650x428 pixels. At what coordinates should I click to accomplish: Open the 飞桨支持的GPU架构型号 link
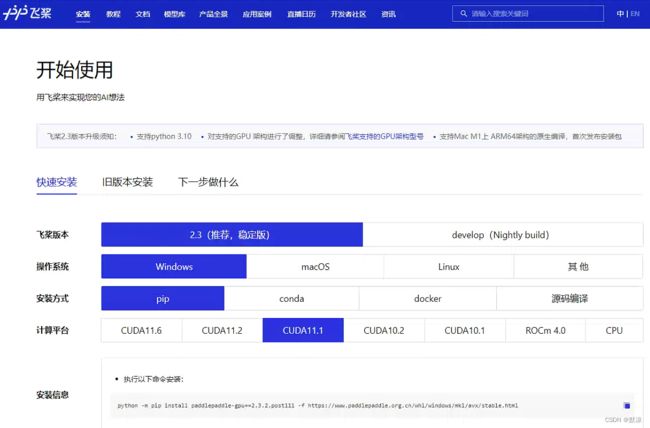tap(385, 136)
